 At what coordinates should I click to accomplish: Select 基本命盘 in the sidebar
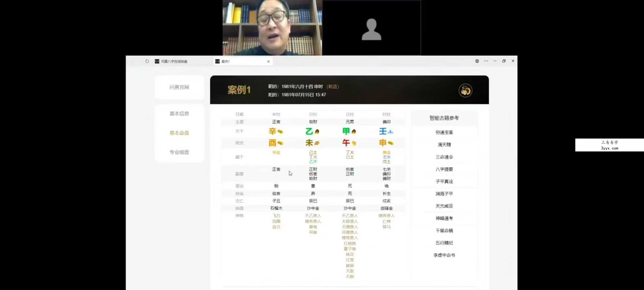click(x=179, y=133)
